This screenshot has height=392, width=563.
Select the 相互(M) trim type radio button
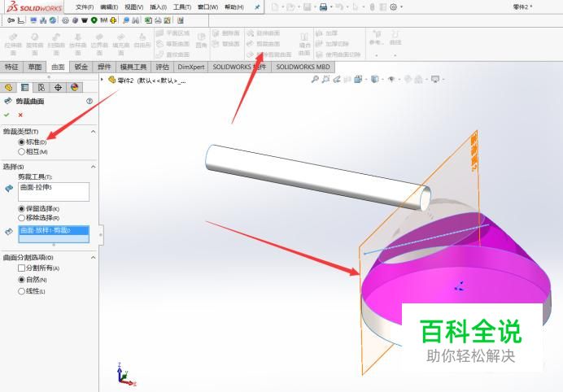click(21, 152)
